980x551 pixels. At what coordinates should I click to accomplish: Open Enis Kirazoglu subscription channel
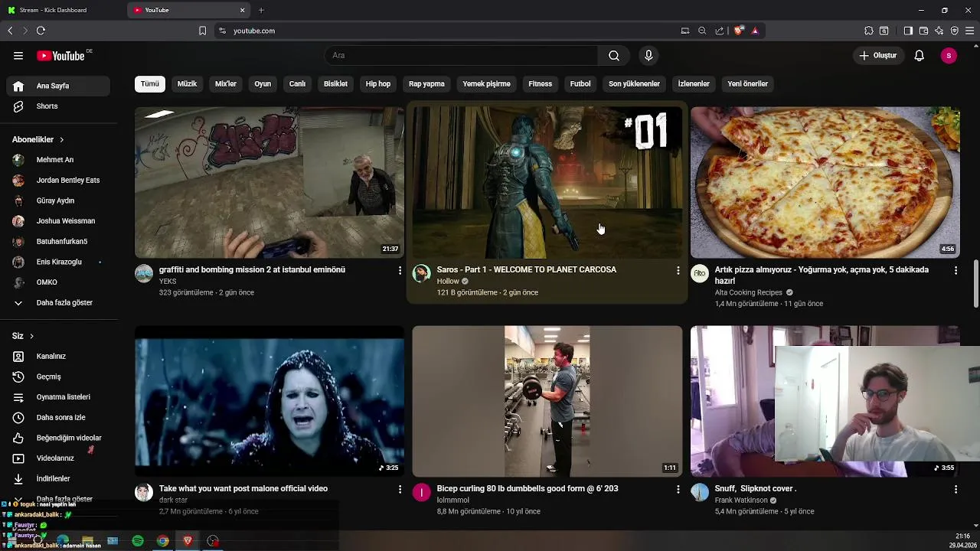58,262
